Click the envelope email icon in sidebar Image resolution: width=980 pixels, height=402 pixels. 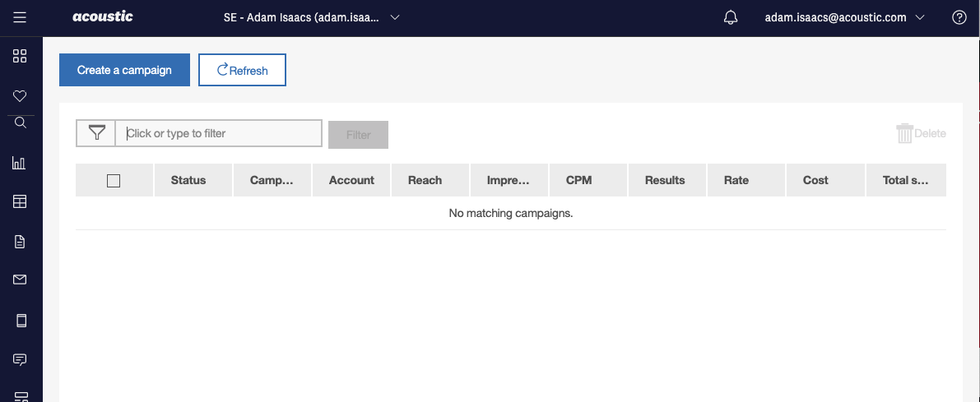(x=21, y=280)
